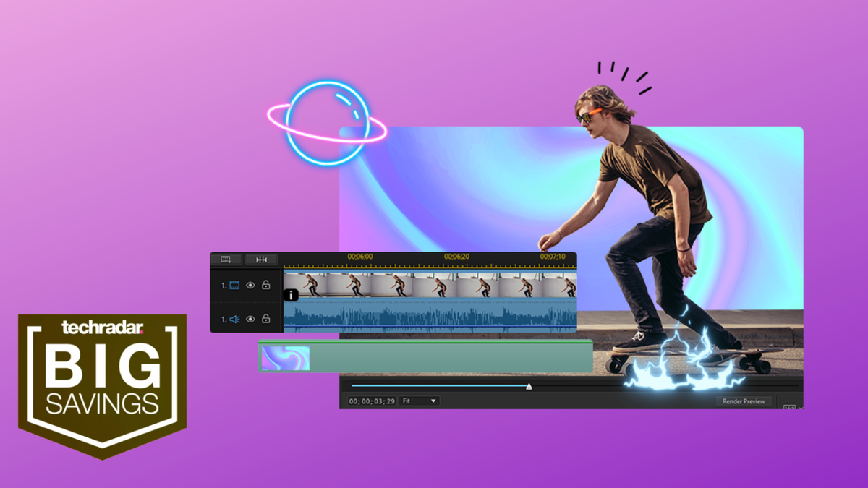Click the aspect ratio icon beside Render Preview
This screenshot has height=488, width=868.
[x=789, y=407]
